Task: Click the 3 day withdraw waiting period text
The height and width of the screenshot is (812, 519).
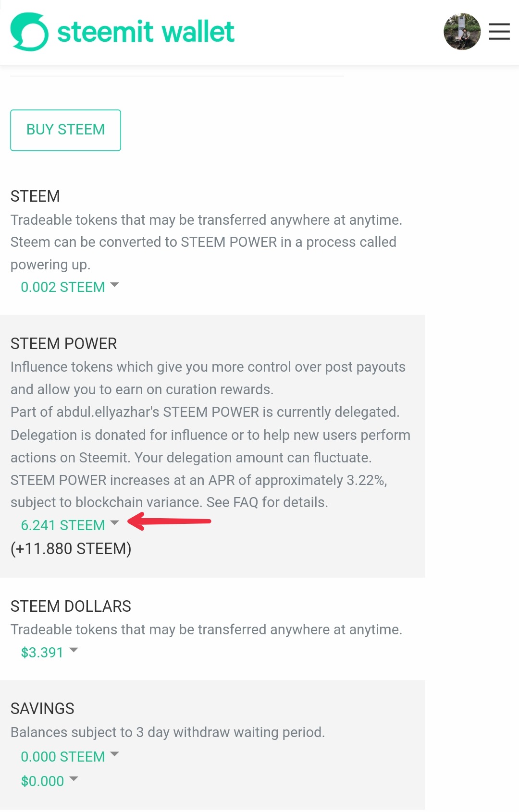Action: (x=168, y=732)
